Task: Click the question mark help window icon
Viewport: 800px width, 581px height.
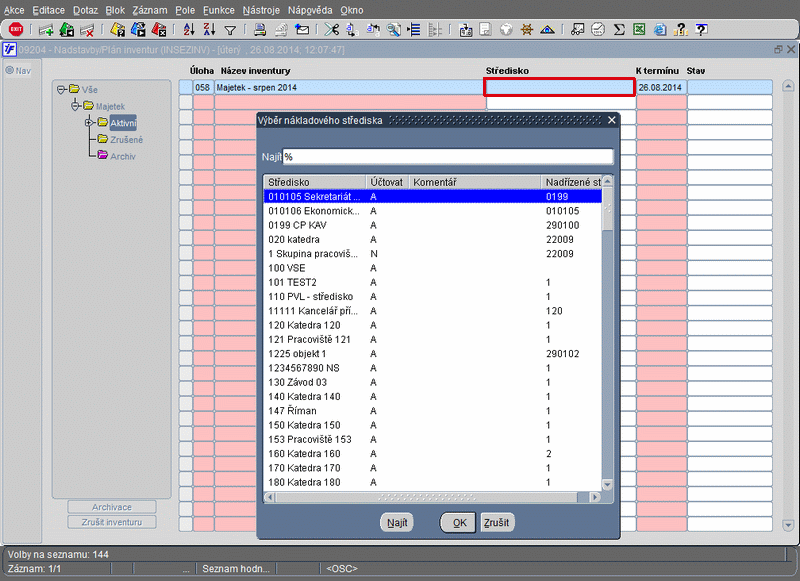Action: 702,30
